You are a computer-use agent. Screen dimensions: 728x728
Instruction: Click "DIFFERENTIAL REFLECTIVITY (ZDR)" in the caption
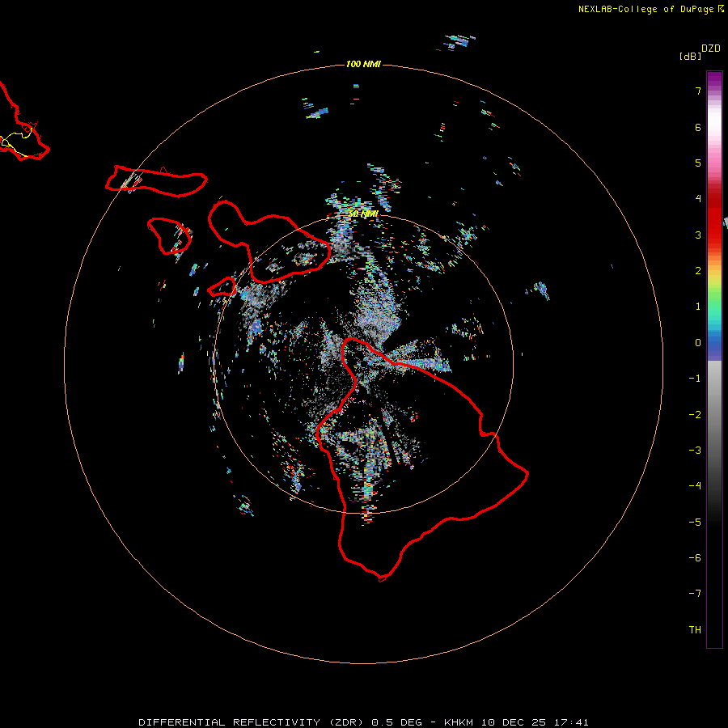252,722
